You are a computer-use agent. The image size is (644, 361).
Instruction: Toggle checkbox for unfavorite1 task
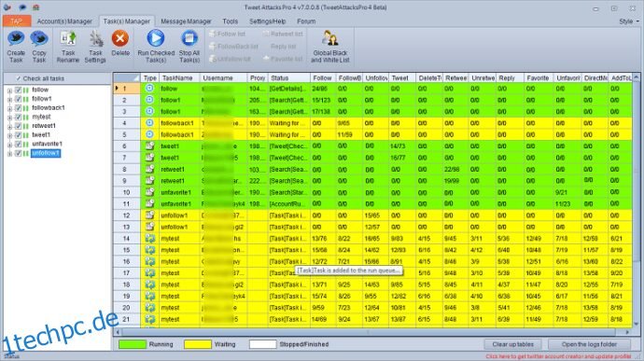[18, 144]
